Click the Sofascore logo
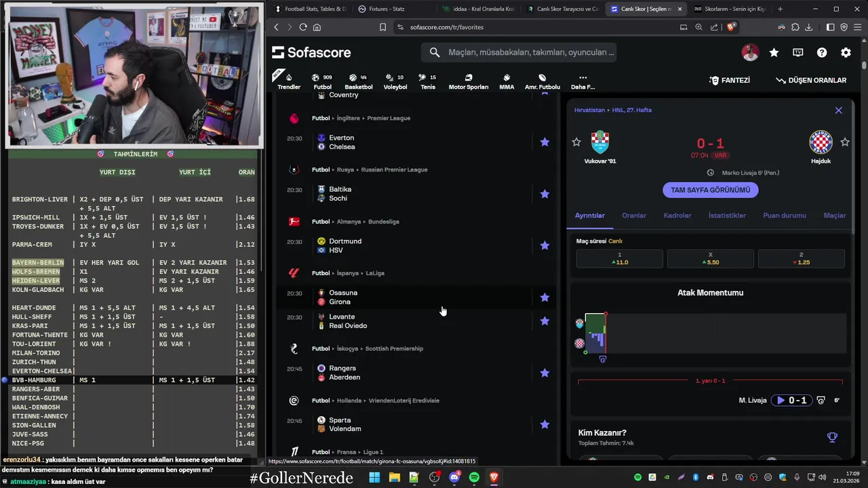The width and height of the screenshot is (868, 488). point(312,52)
